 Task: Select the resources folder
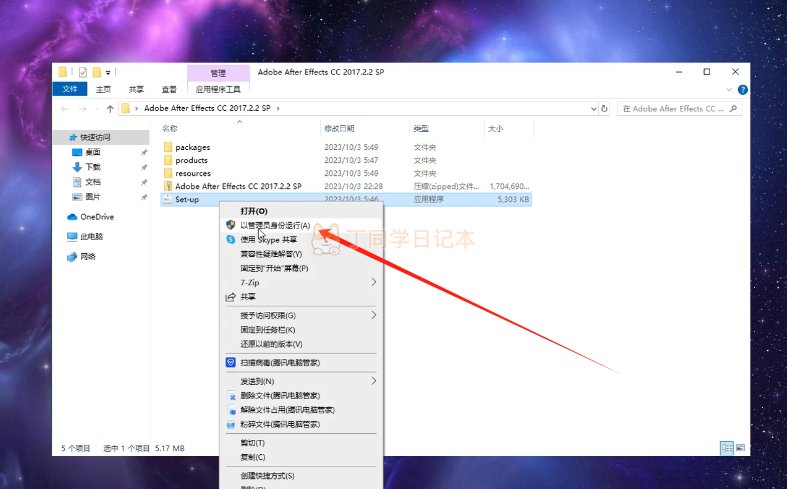[x=193, y=173]
